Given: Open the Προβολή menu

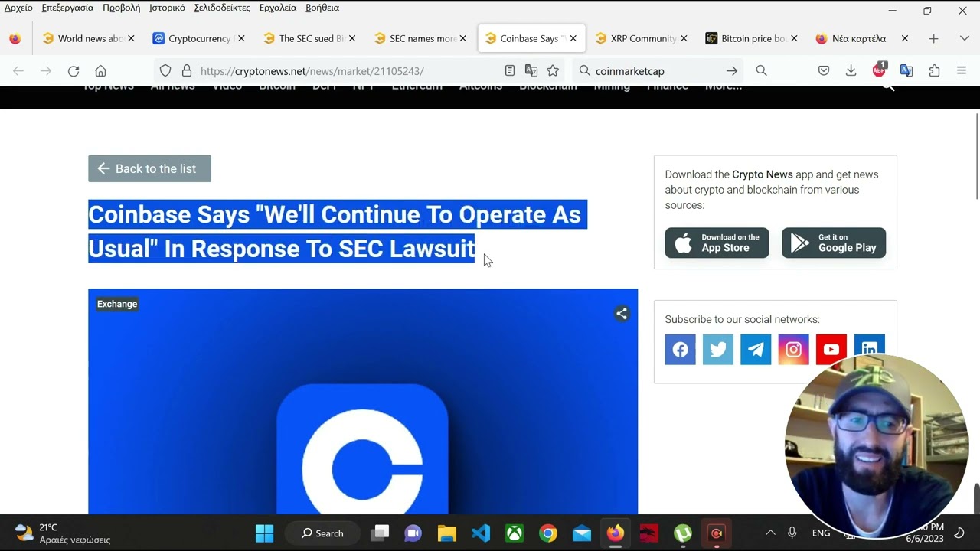Looking at the screenshot, I should (x=121, y=8).
